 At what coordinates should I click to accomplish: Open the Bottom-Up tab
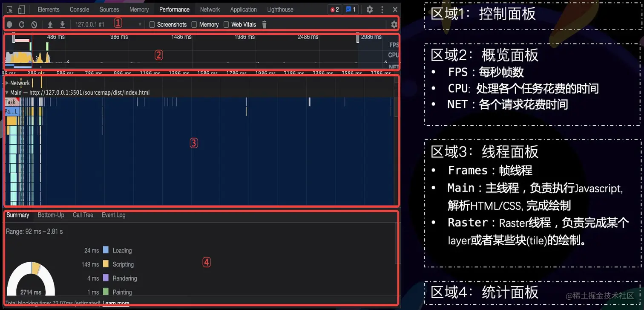pyautogui.click(x=51, y=215)
